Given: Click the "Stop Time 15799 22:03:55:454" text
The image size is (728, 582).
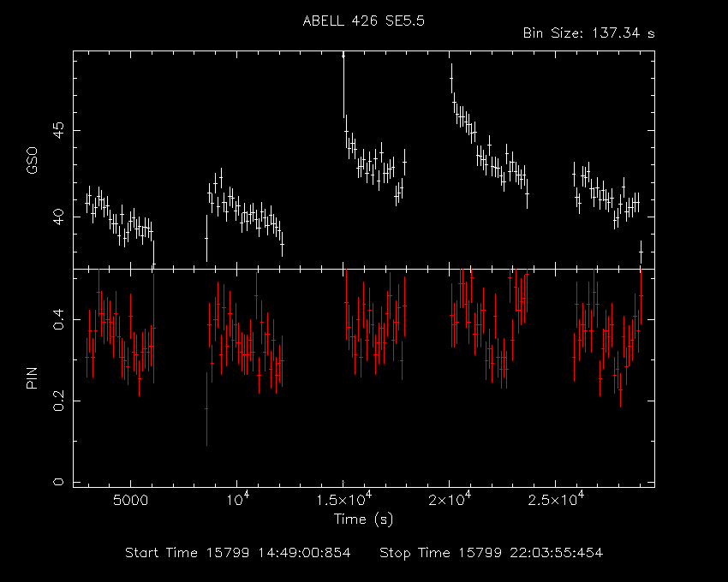Looking at the screenshot, I should coord(492,553).
